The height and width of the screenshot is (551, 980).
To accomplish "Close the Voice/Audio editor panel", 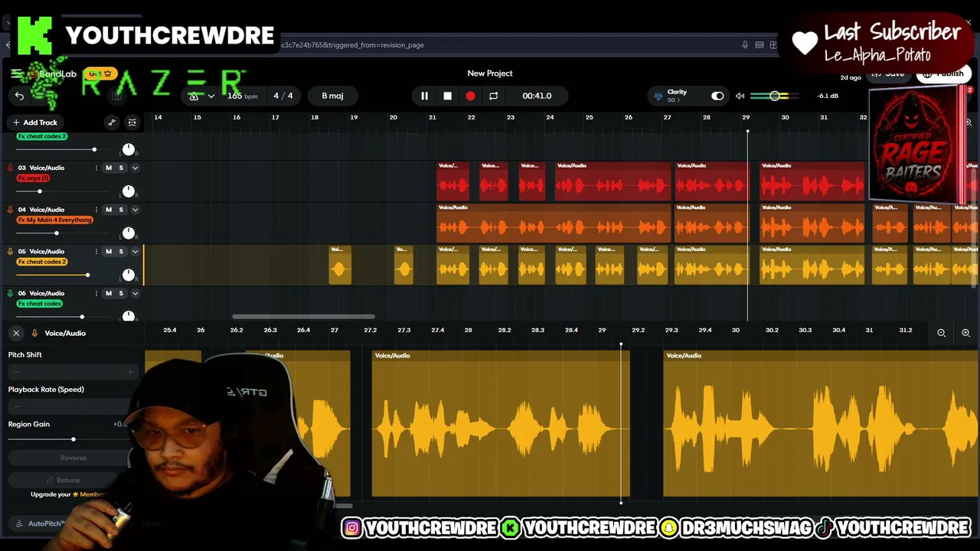I will [16, 333].
